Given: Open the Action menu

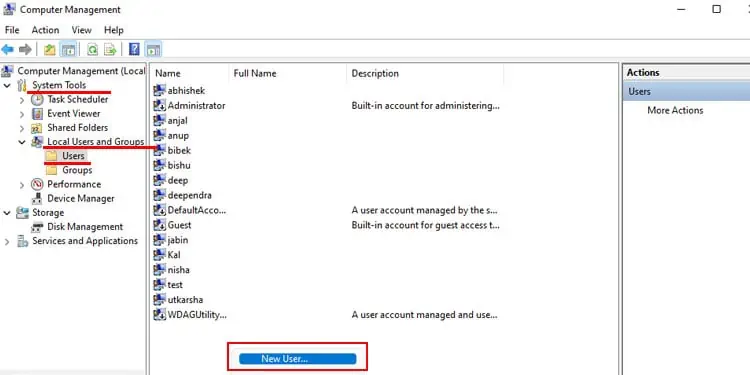Looking at the screenshot, I should 45,30.
